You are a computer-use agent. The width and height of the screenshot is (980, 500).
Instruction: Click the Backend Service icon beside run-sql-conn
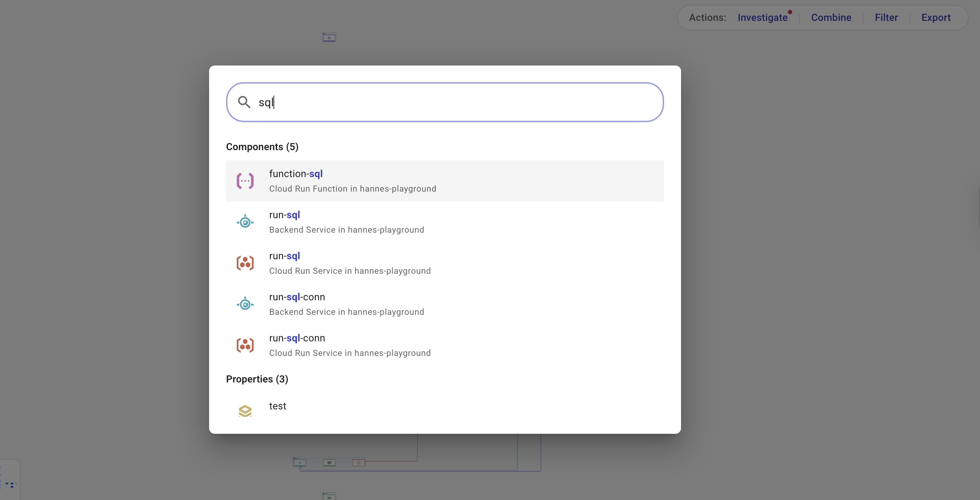coord(245,303)
